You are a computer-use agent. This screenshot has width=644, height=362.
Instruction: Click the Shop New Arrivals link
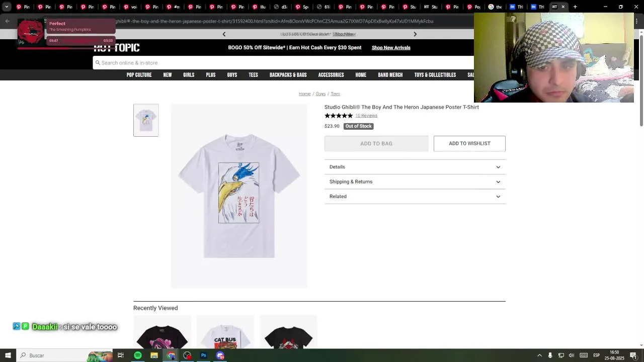[391, 48]
